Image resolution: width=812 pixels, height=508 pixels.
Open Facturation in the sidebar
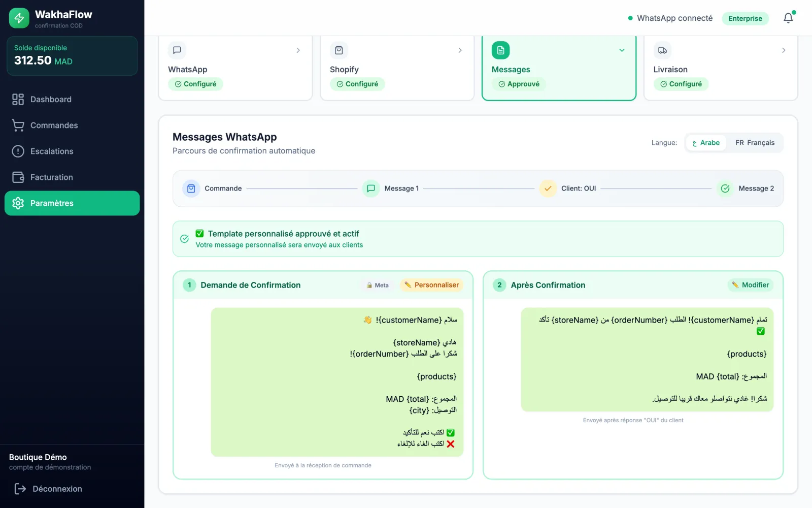point(72,177)
